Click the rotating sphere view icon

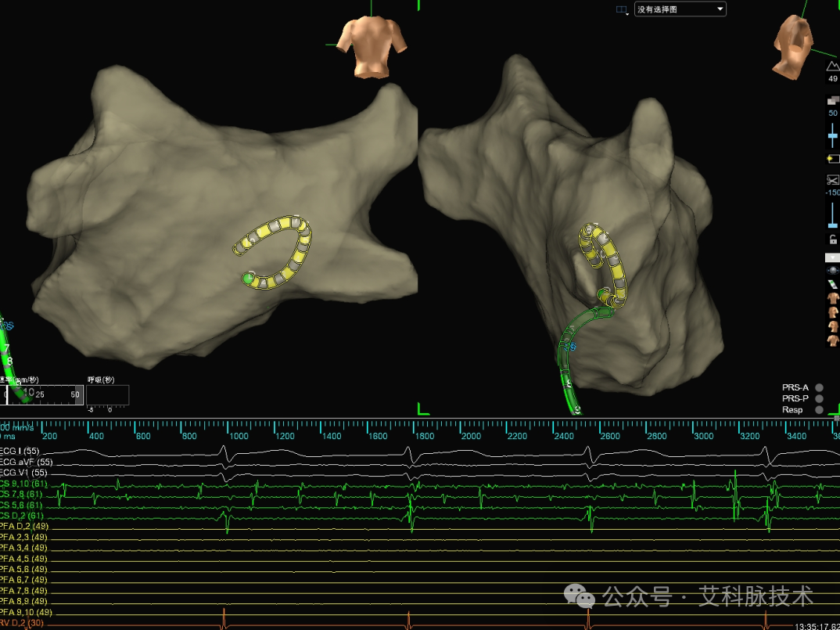point(832,271)
